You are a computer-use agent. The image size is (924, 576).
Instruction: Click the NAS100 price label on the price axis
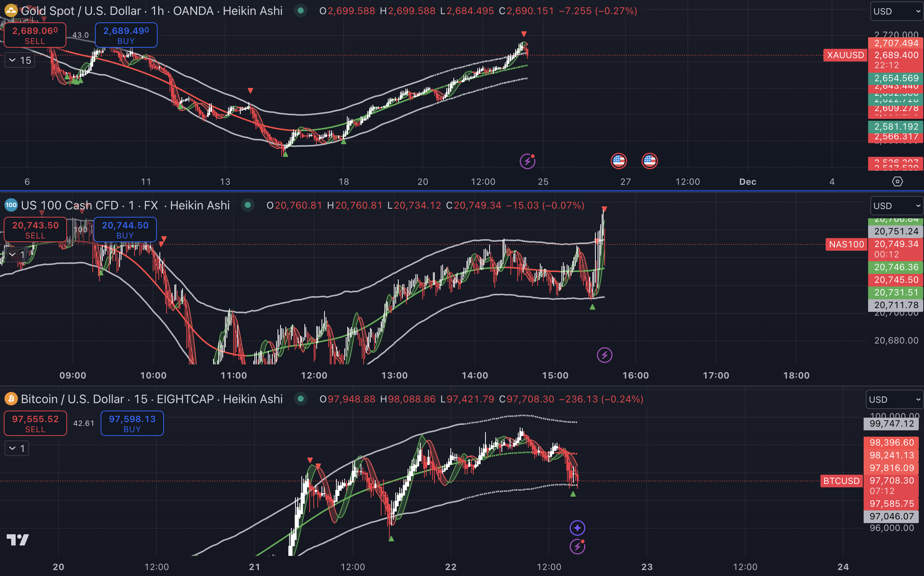pyautogui.click(x=847, y=244)
